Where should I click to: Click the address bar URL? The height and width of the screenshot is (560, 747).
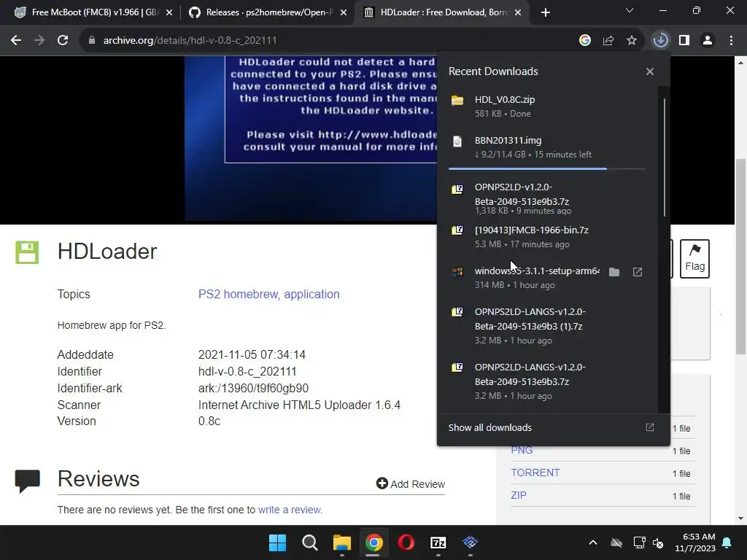coord(190,41)
